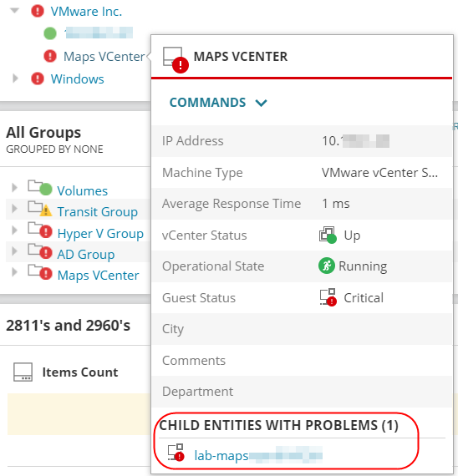Click the green status dot under VMware Inc.

point(50,33)
